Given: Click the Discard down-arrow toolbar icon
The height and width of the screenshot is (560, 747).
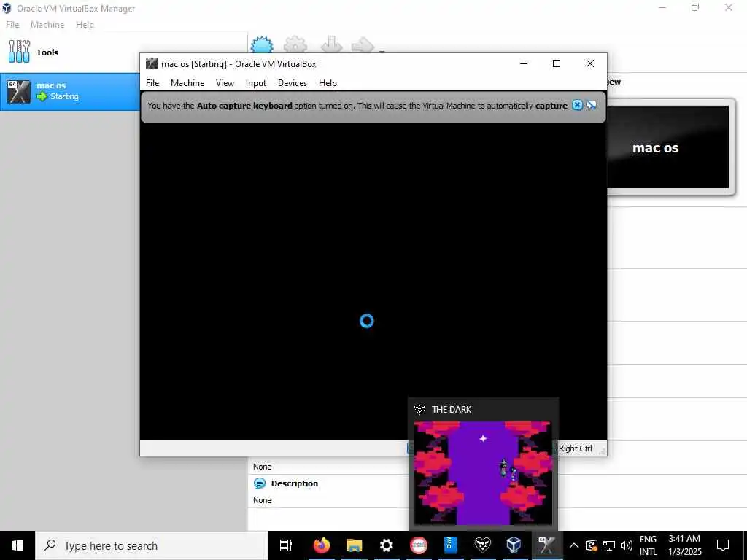Looking at the screenshot, I should tap(332, 44).
